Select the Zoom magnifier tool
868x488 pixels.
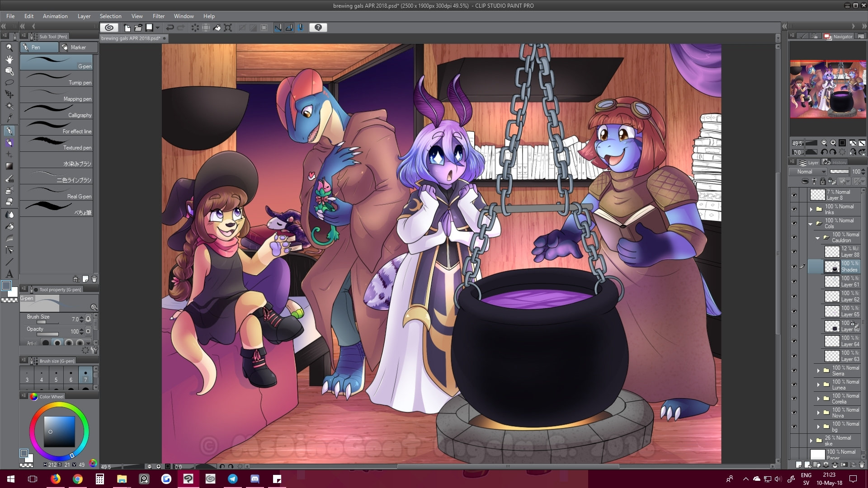point(9,47)
